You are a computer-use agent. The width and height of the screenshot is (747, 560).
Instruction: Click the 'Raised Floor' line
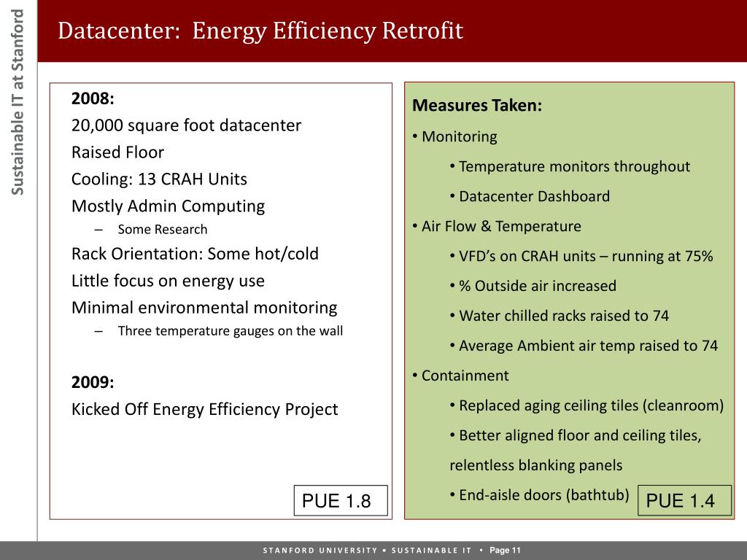click(117, 152)
